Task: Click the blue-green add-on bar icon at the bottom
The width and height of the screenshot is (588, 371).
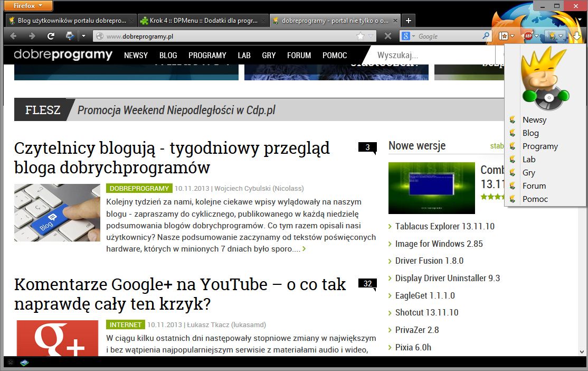Action: click(24, 363)
